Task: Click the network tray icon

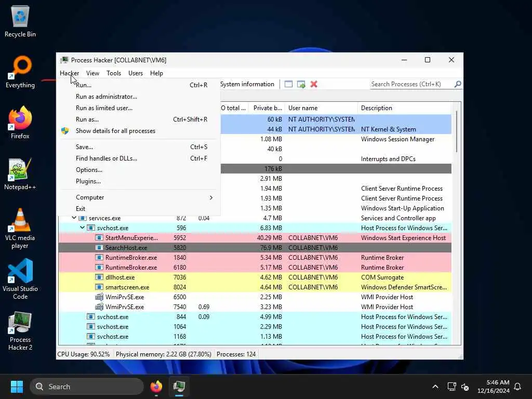Action: coord(451,387)
